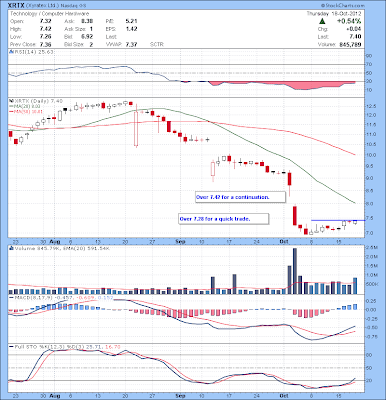Click the PE value 5.21
Viewport: 386px width, 400px height.
pyautogui.click(x=131, y=21)
